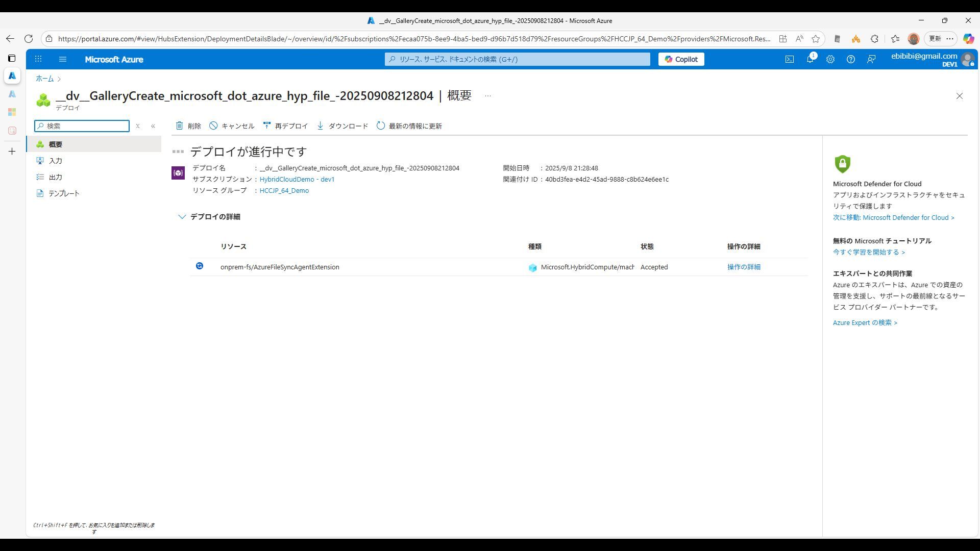
Task: Collapse the デプロイの詳細 section
Action: [x=209, y=217]
